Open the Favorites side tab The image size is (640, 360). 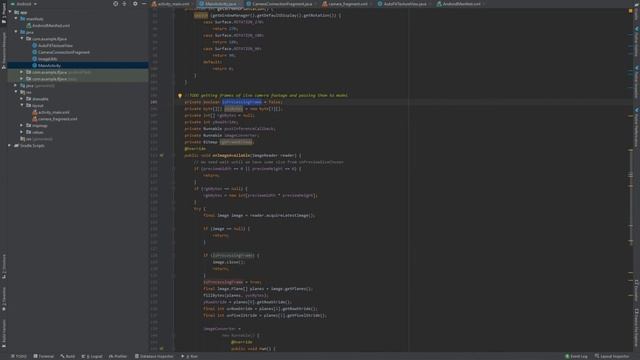click(x=4, y=299)
